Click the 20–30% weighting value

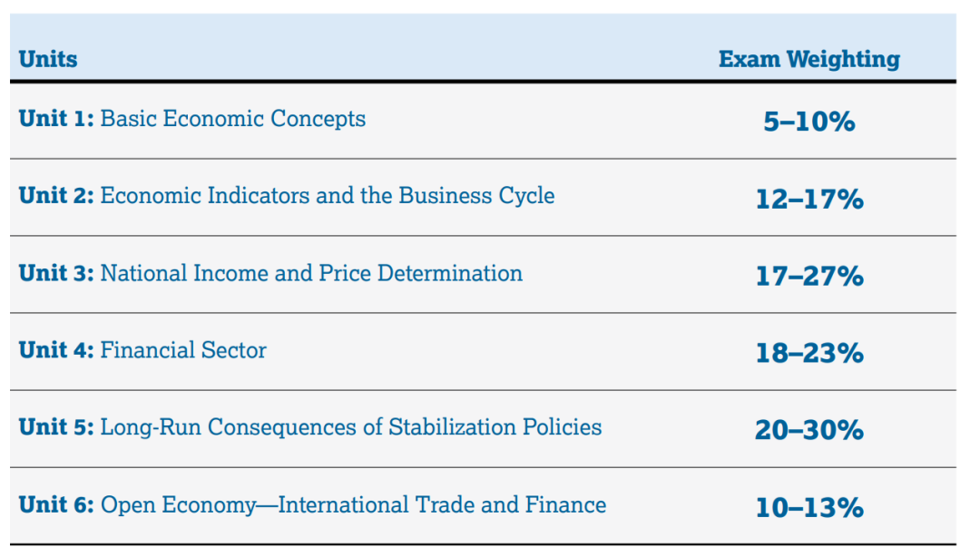(809, 430)
